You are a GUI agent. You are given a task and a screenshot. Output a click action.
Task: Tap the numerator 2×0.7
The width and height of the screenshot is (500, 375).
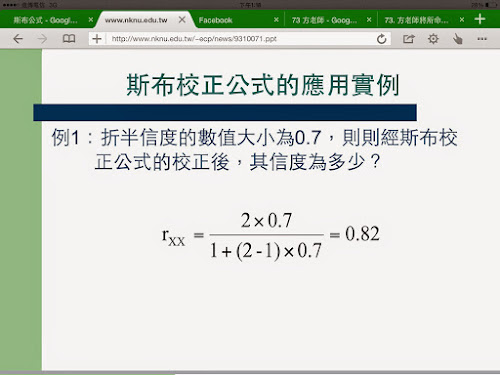coord(266,220)
